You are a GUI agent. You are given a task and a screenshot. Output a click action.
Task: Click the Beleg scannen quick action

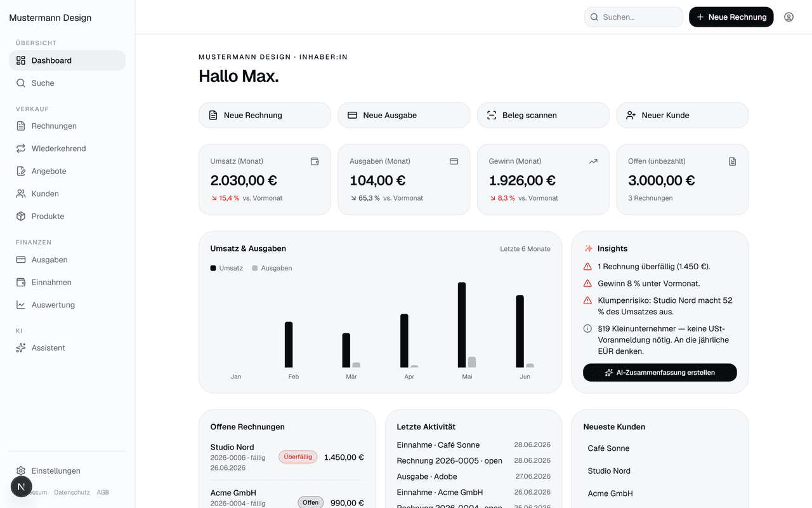pyautogui.click(x=543, y=115)
